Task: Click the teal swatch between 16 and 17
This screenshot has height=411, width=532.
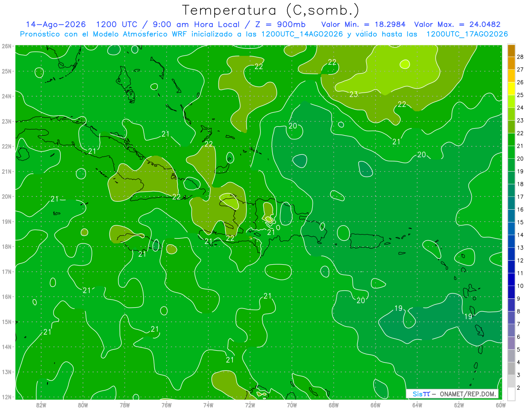Action: pyautogui.click(x=511, y=203)
